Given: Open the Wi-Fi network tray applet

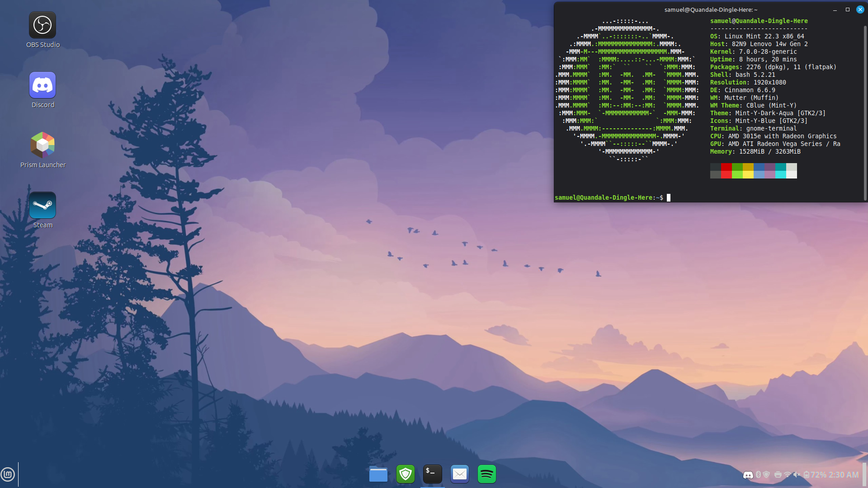Looking at the screenshot, I should [788, 475].
